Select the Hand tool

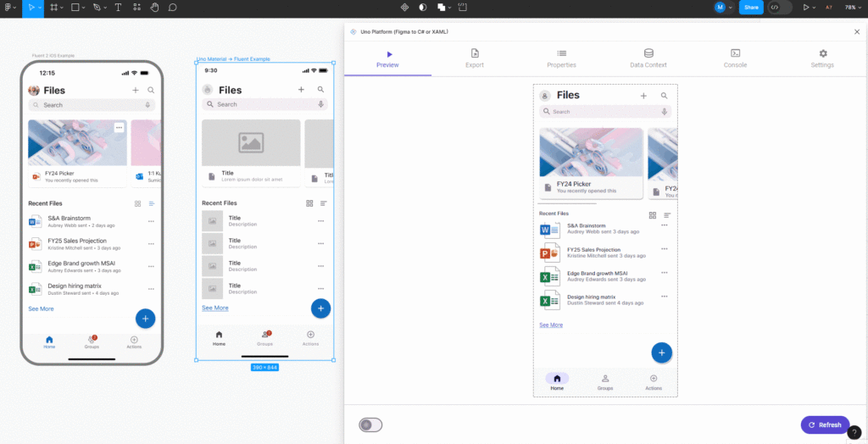click(154, 7)
